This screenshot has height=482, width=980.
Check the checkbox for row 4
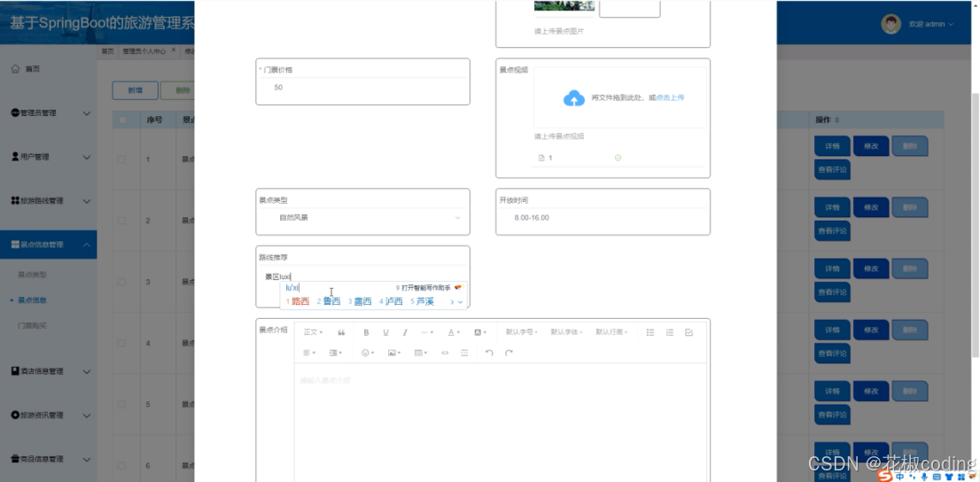pyautogui.click(x=122, y=343)
